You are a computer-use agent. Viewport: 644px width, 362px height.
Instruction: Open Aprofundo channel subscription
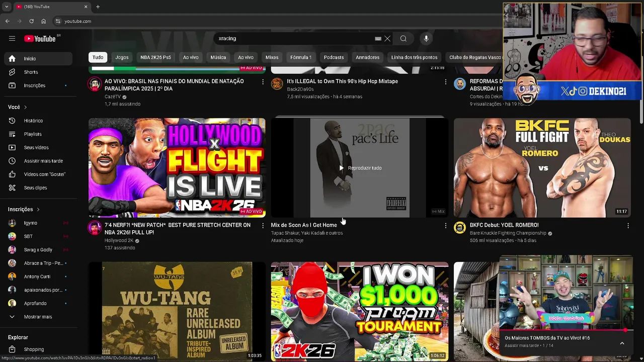click(38, 303)
